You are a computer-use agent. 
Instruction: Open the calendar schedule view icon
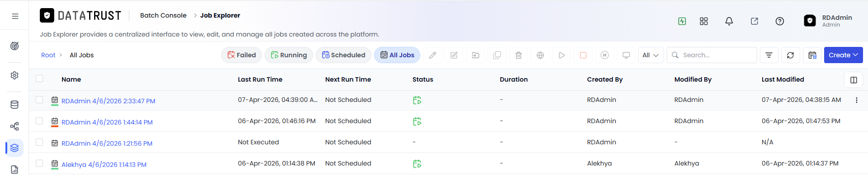(x=812, y=55)
